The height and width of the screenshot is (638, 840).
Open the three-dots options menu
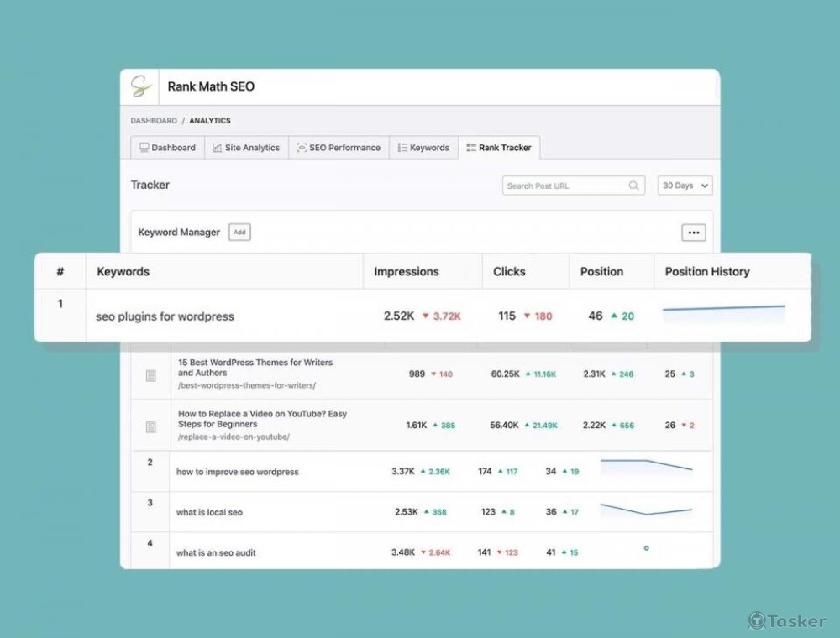point(693,233)
